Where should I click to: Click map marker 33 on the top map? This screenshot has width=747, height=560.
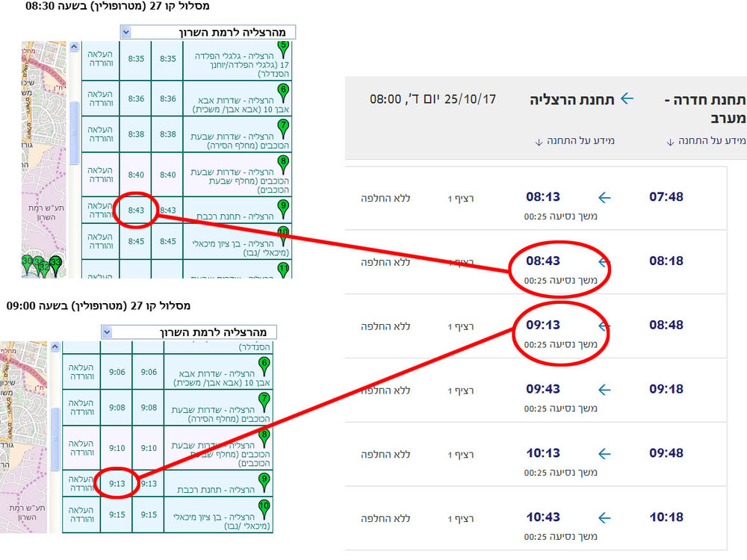(x=56, y=265)
